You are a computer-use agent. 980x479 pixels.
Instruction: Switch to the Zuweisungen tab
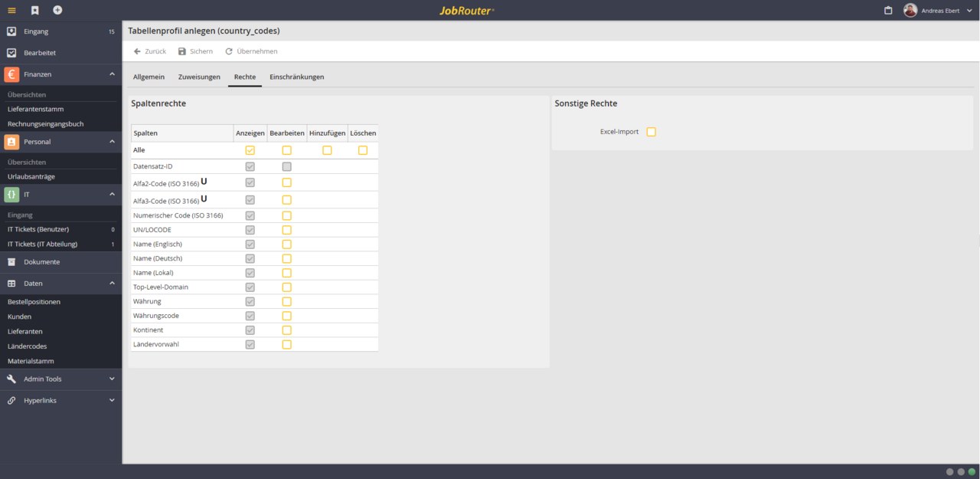coord(199,77)
